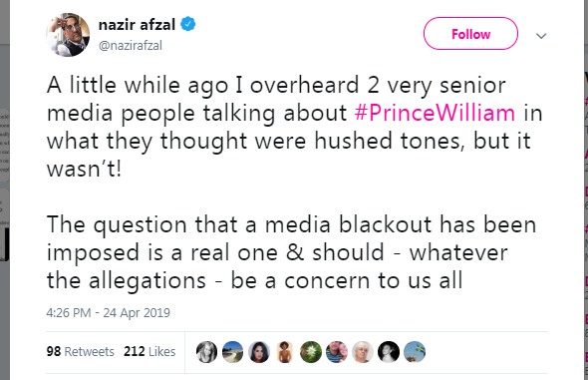Open the #PrinceWilliam hashtag
Viewport: 588px width, 380px height.
tap(435, 113)
